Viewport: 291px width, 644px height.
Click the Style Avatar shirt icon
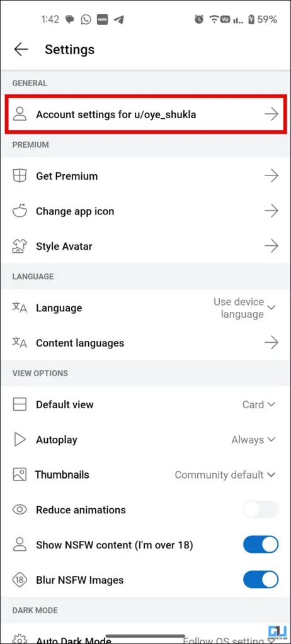20,247
